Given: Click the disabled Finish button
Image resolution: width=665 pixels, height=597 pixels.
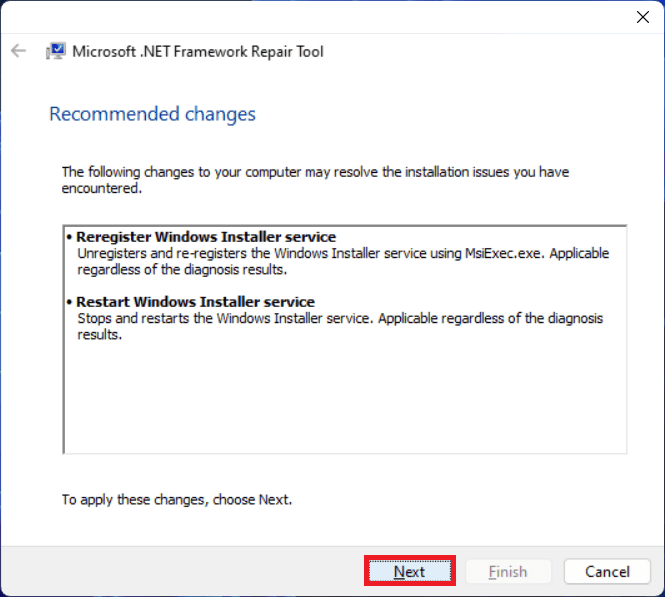Looking at the screenshot, I should coord(508,572).
